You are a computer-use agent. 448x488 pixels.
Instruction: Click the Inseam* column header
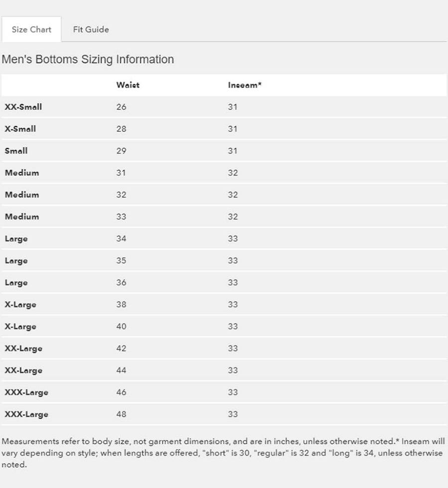(244, 85)
